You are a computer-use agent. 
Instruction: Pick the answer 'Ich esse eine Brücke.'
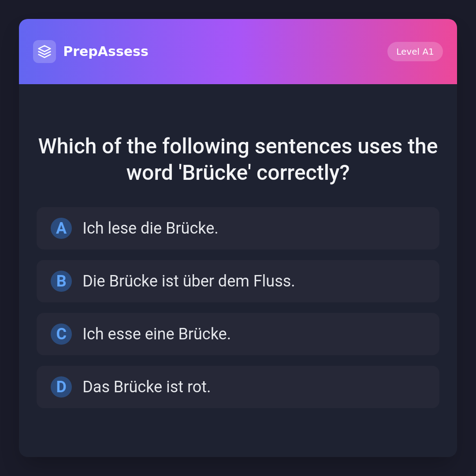[238, 334]
